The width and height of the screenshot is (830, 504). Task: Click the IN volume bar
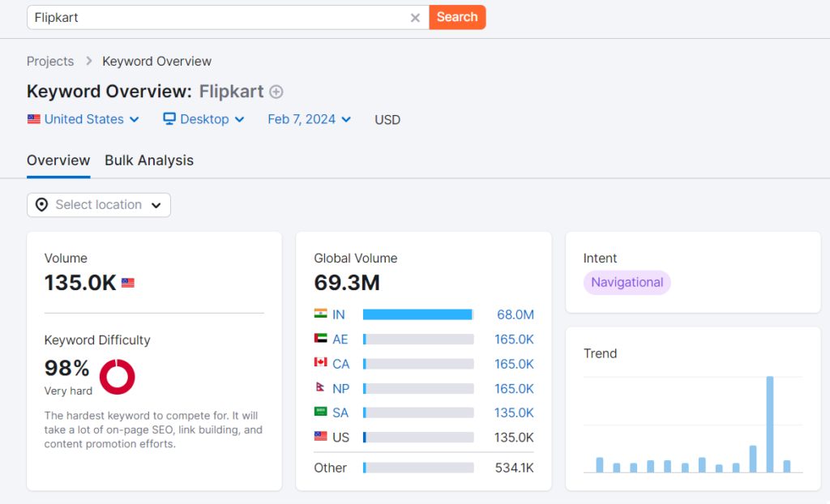click(418, 315)
